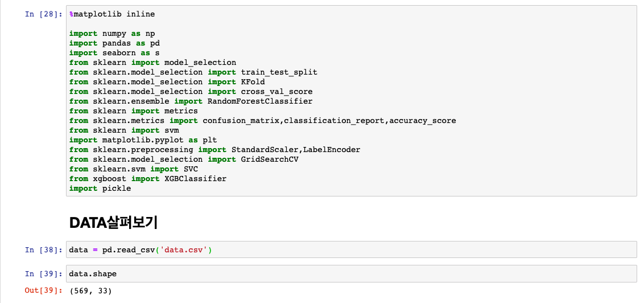The width and height of the screenshot is (644, 303).
Task: Click the from sklearn.svm import SVC line
Action: (134, 169)
